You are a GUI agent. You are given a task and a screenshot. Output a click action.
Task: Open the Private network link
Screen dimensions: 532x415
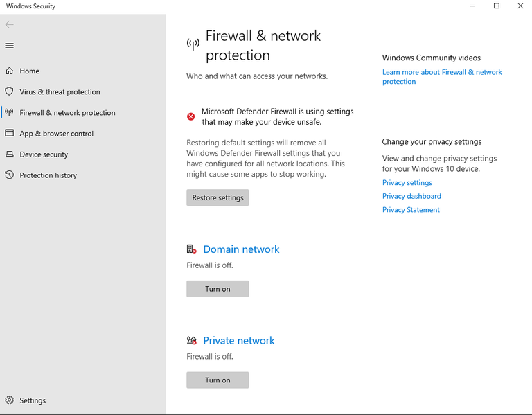click(x=238, y=341)
